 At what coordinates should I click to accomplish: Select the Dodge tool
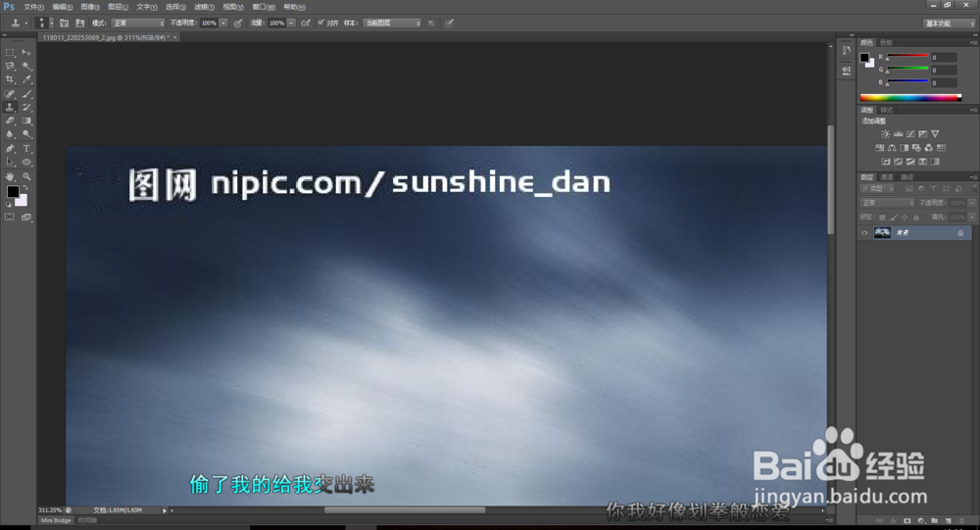coord(26,134)
